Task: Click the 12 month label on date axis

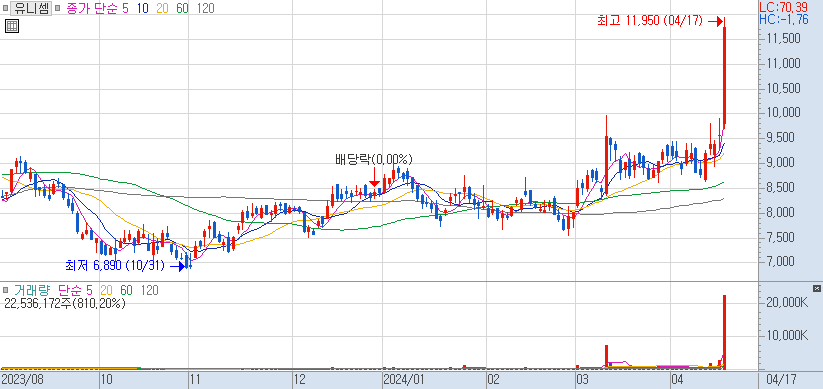Action: coord(300,379)
